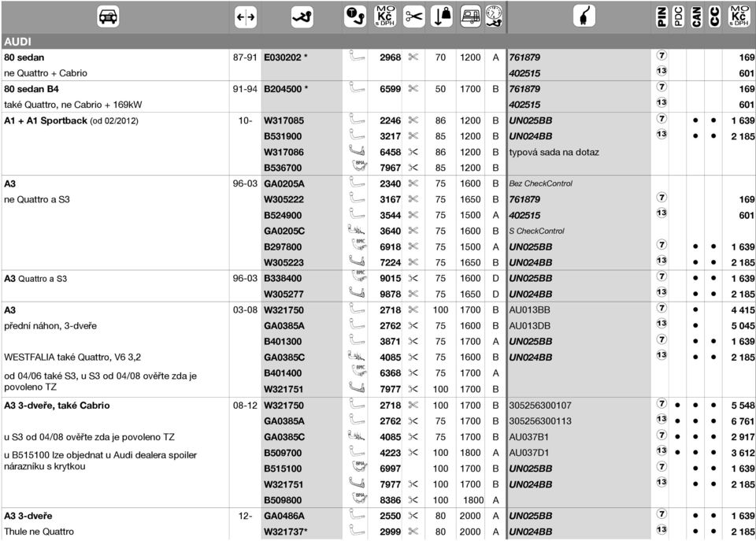Click product code B401300
The image size is (756, 541).
point(283,342)
